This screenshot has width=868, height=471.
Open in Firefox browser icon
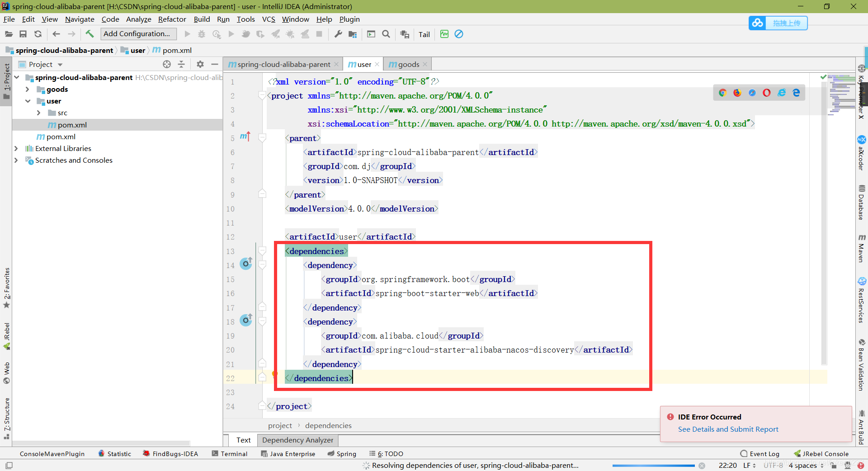(x=737, y=93)
